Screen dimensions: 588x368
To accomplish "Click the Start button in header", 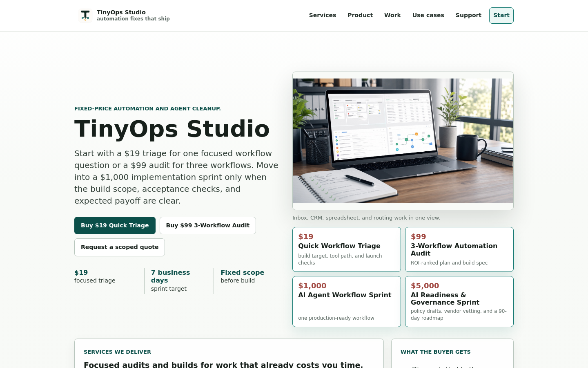I will 501,16.
